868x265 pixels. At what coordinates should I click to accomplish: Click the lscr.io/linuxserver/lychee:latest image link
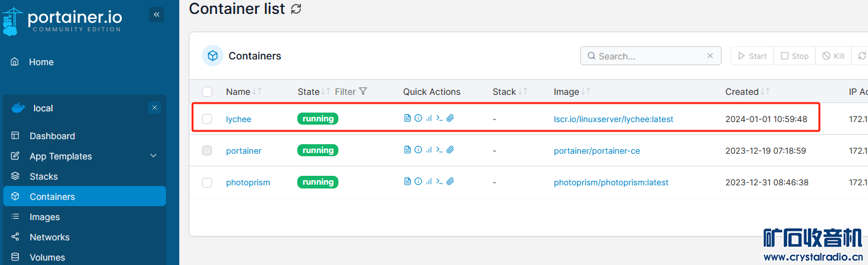click(x=613, y=119)
